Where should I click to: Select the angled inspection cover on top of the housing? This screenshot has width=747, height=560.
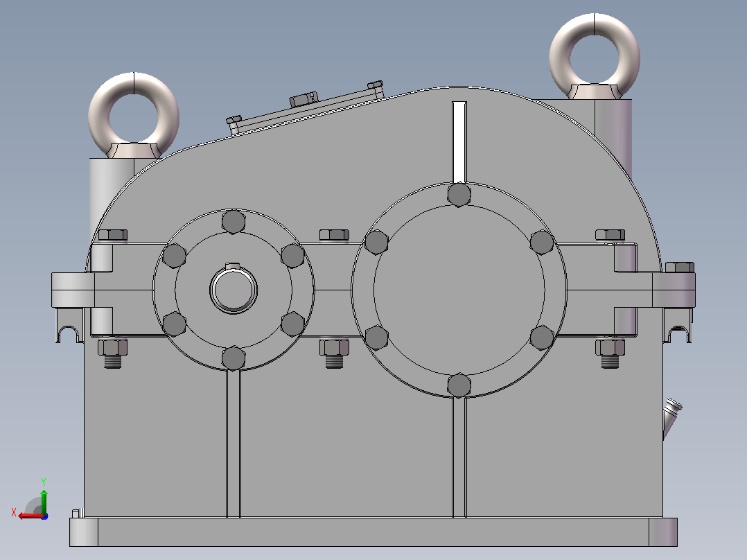click(307, 108)
